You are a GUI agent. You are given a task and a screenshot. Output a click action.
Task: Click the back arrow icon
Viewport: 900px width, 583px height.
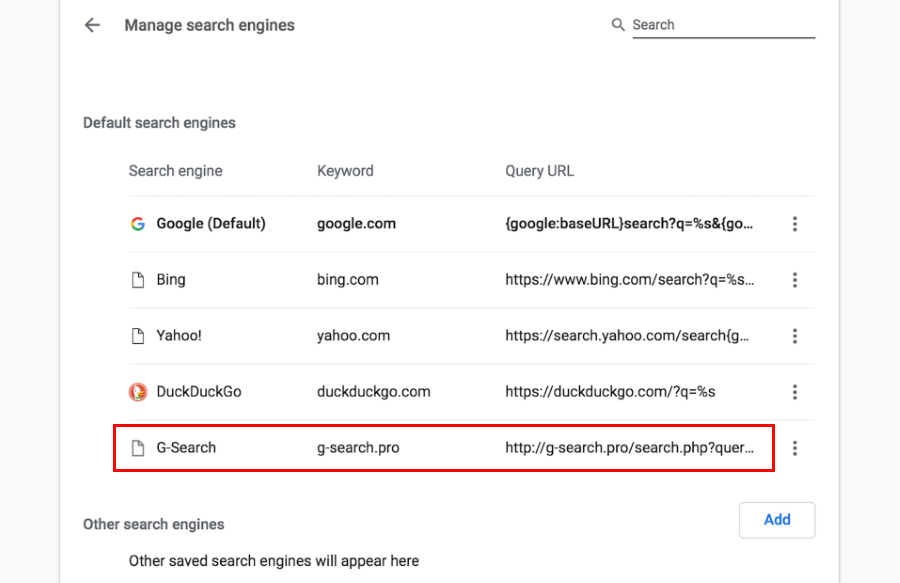point(93,25)
